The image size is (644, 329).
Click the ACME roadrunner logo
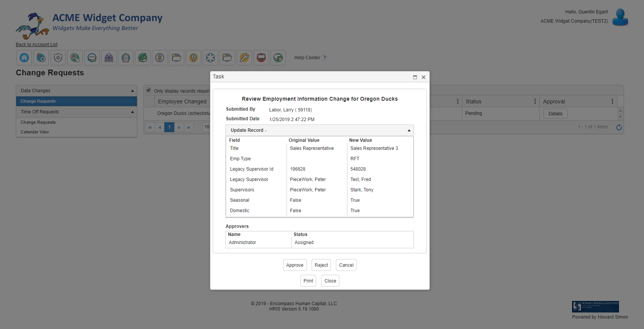(x=32, y=26)
